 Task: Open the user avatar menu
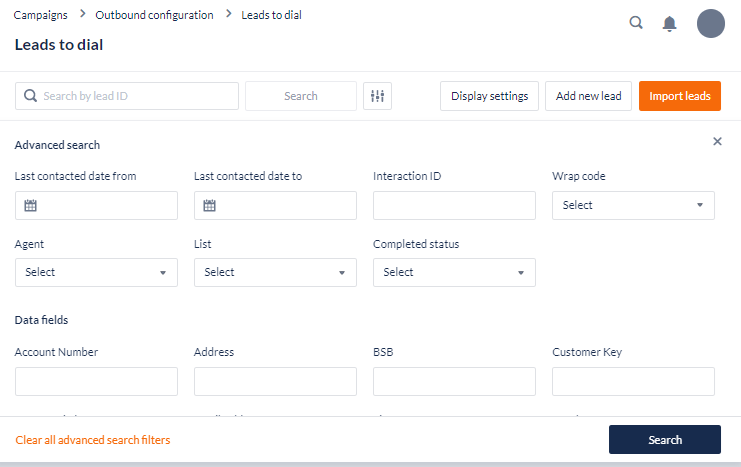point(711,23)
